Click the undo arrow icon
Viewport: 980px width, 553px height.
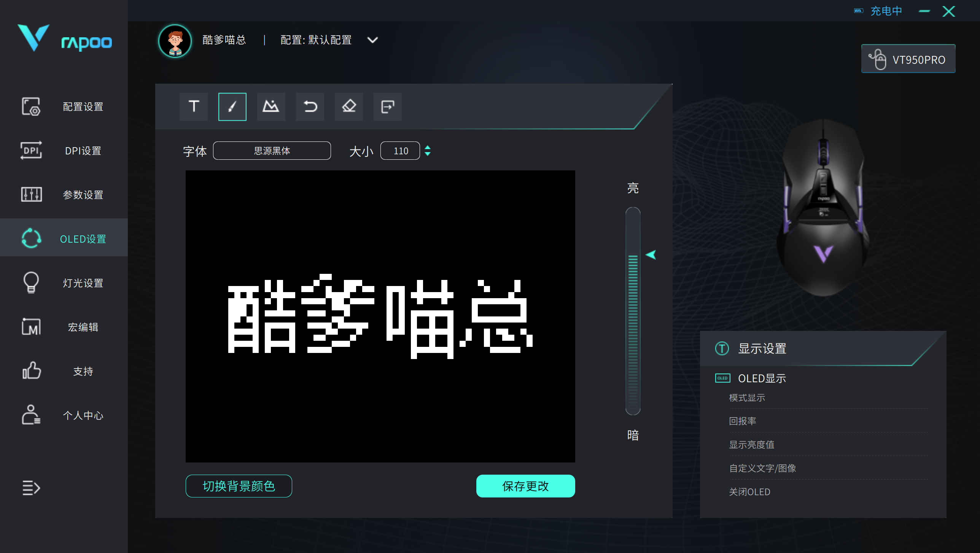310,106
